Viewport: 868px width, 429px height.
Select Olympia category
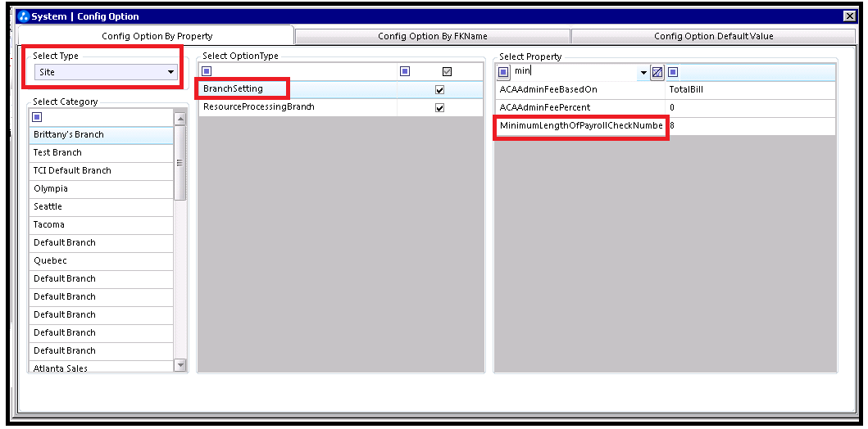(x=102, y=188)
